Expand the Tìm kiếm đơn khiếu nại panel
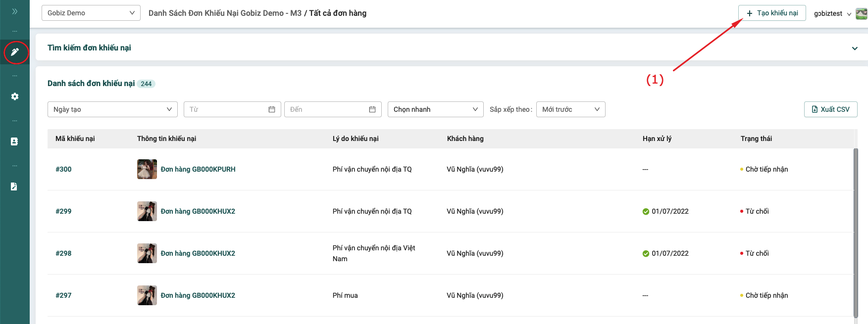 click(x=855, y=48)
